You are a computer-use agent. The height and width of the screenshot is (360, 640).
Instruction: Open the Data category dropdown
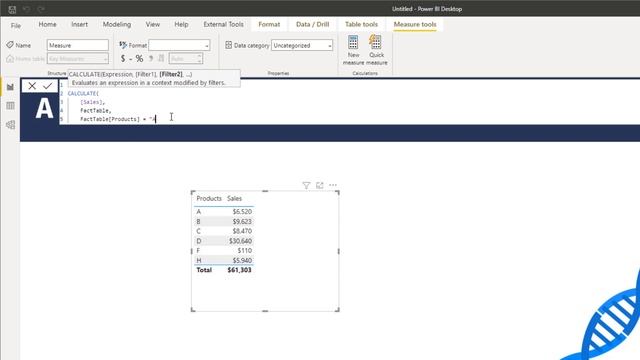tap(302, 45)
